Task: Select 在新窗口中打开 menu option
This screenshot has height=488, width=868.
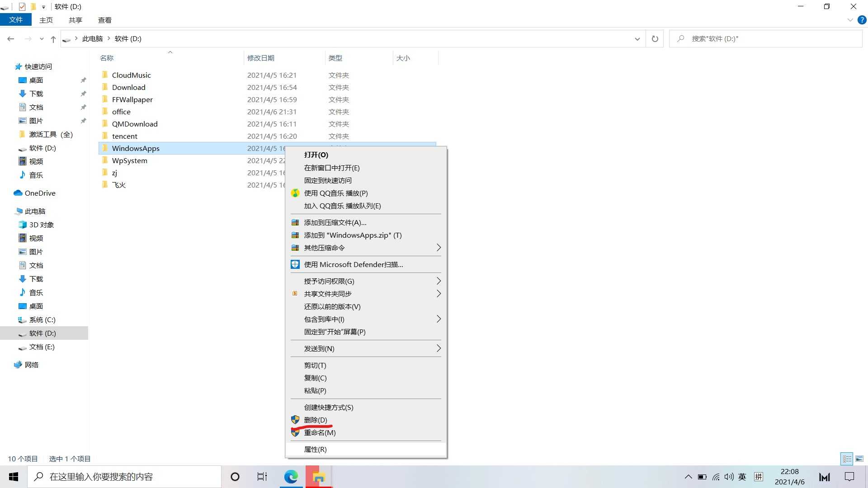Action: [x=331, y=168]
